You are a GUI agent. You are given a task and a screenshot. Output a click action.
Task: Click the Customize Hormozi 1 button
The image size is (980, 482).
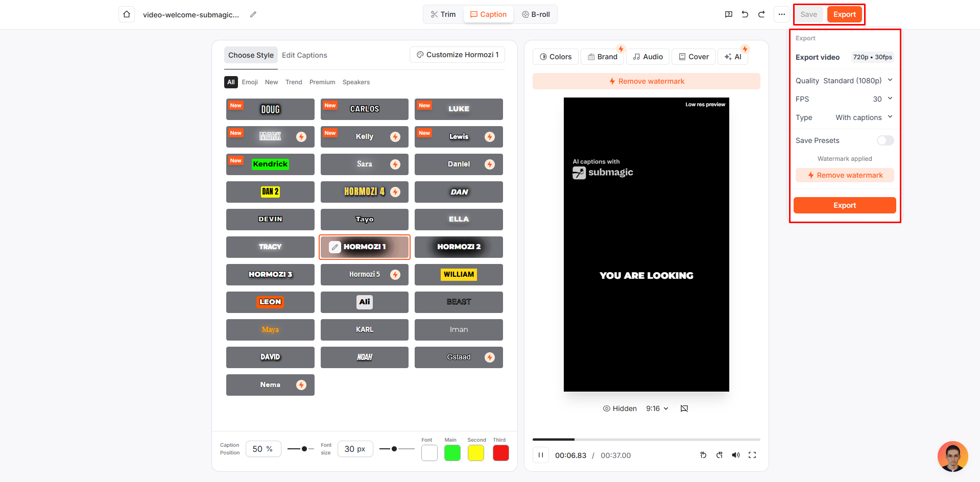[x=458, y=55]
